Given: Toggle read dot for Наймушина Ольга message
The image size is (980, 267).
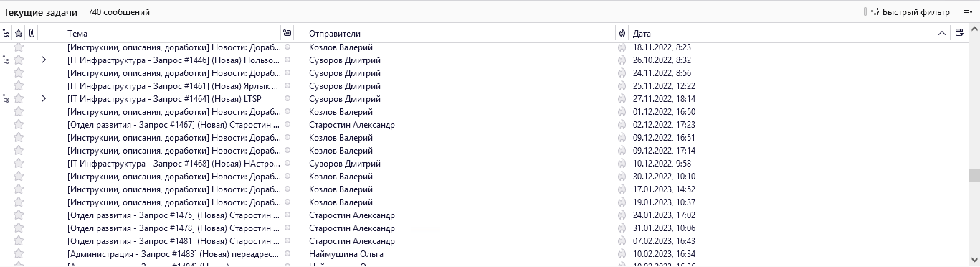Looking at the screenshot, I should tap(287, 253).
